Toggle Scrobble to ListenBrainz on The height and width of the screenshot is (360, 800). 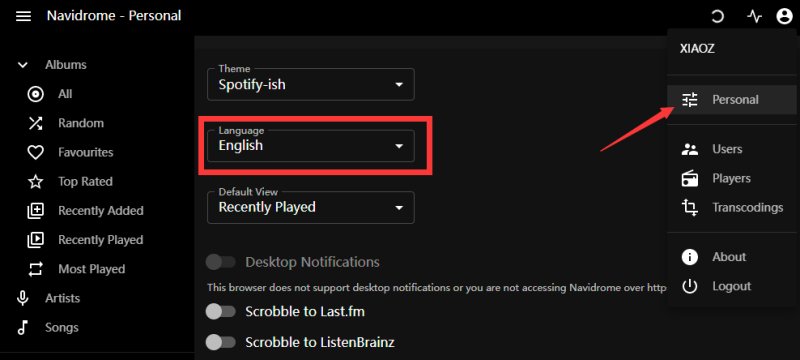click(x=220, y=342)
